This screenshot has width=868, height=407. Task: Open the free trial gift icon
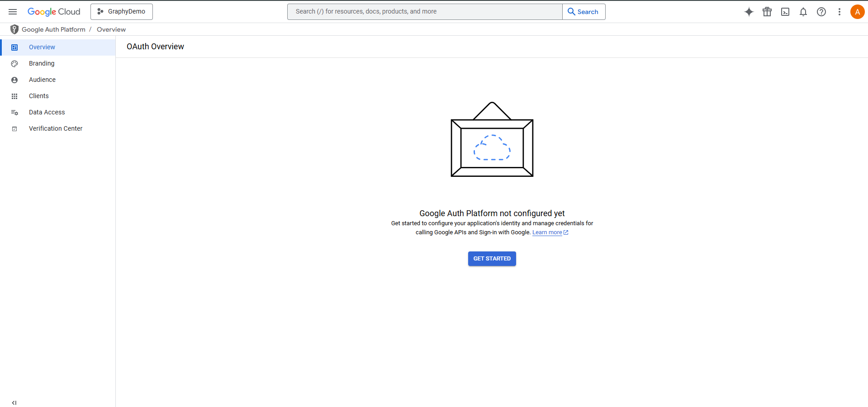click(767, 12)
